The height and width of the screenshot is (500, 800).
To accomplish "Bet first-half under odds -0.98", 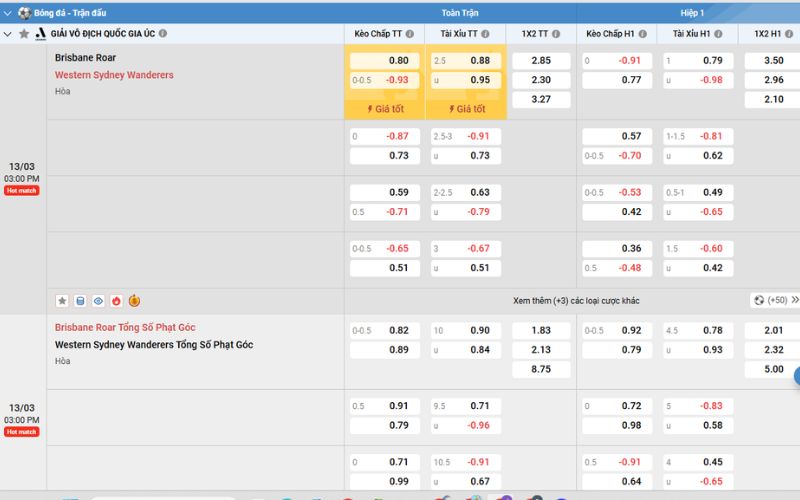I will (x=698, y=80).
